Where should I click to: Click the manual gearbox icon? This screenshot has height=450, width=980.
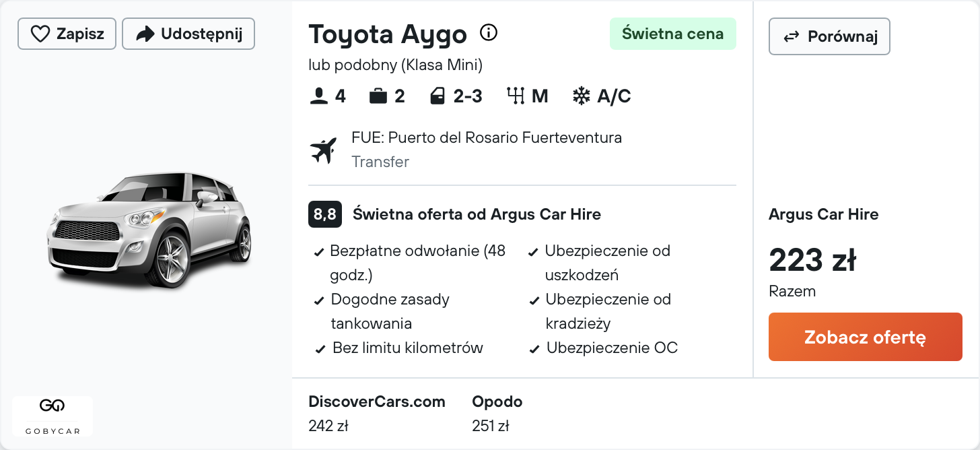click(x=516, y=96)
